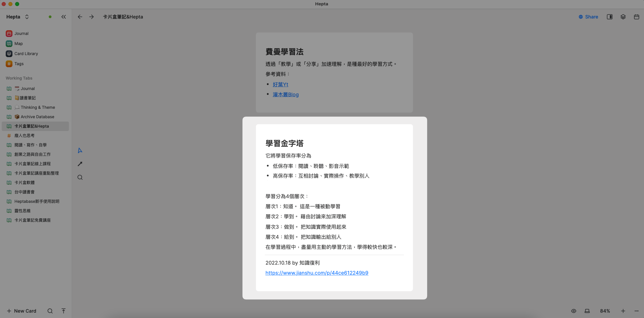Collapse the left sidebar with the double chevron
The image size is (644, 318).
pos(64,16)
